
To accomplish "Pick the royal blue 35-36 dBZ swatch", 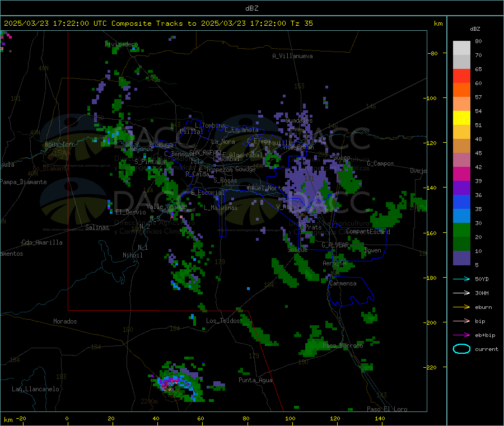I will click(461, 202).
